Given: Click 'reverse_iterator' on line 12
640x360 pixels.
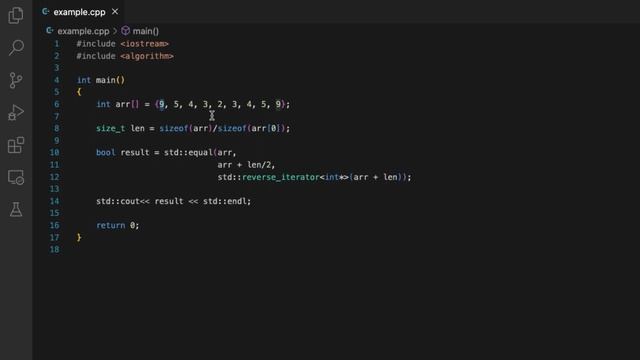Looking at the screenshot, I should 281,177.
